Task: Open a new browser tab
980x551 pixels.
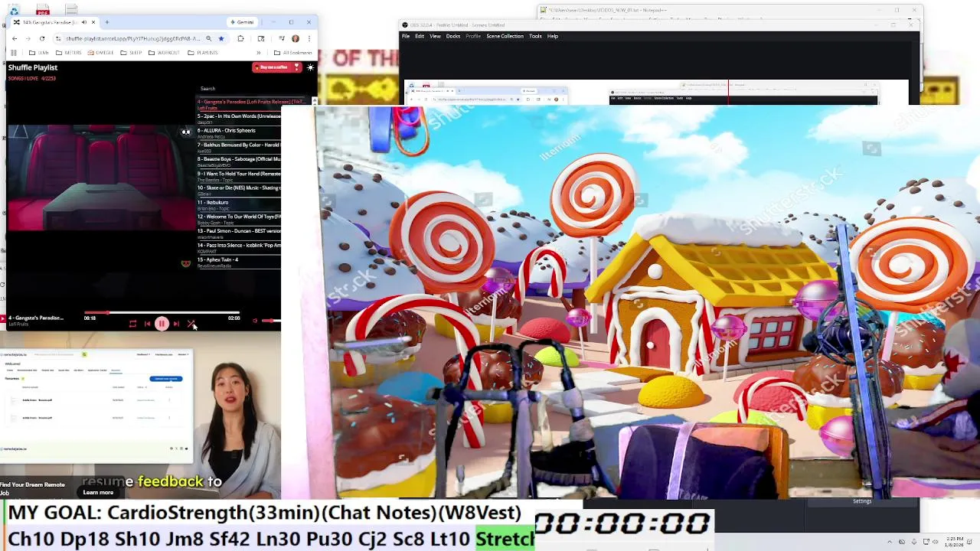Action: [107, 22]
